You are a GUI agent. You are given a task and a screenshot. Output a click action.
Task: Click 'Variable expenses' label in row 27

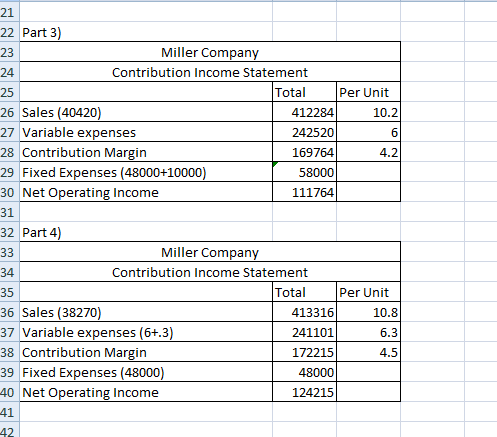[146, 132]
